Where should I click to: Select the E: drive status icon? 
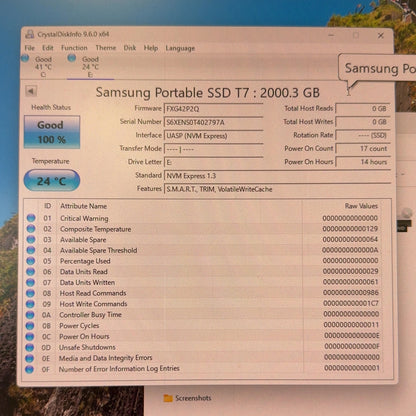click(72, 58)
